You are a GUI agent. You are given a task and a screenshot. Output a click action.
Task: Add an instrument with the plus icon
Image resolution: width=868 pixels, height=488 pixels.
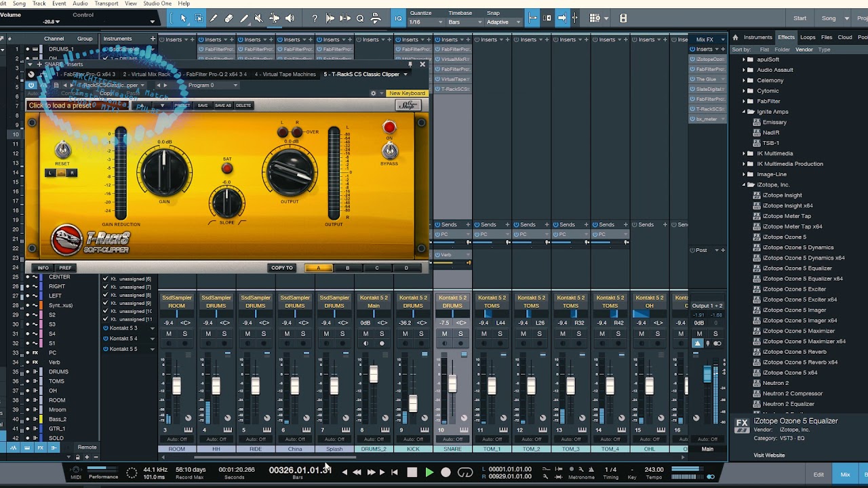152,39
